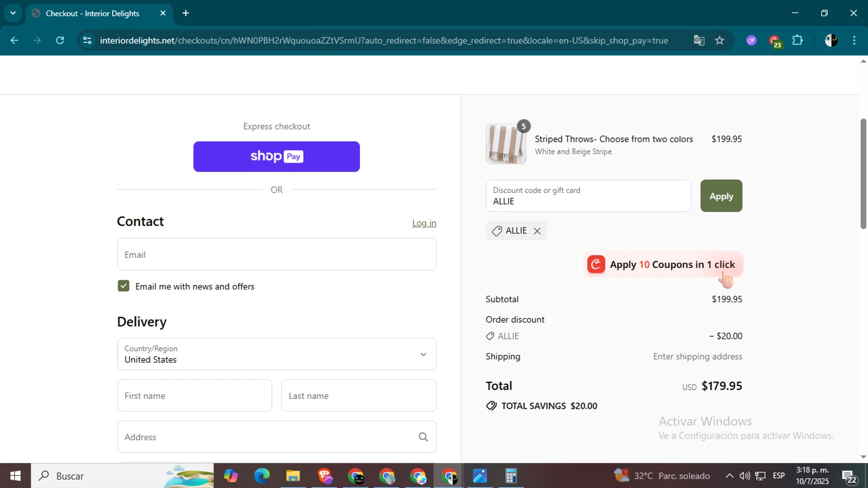Click the page vertical scrollbar thumb
The image size is (868, 488).
pyautogui.click(x=863, y=174)
